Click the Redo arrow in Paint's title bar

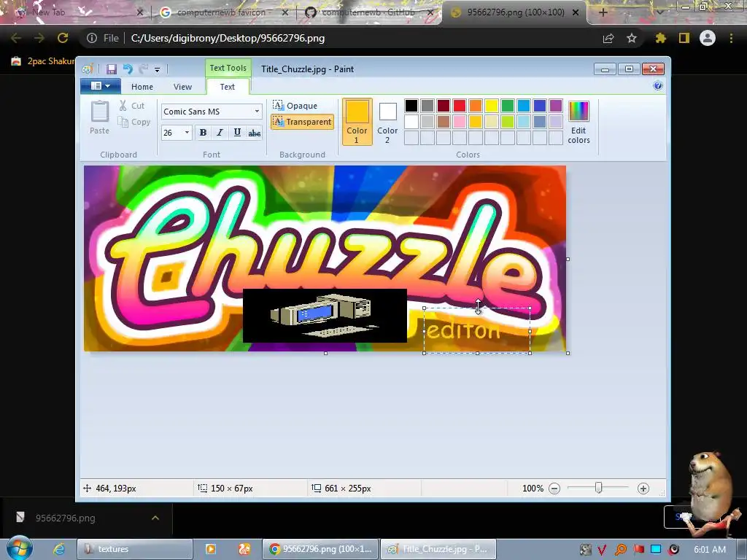[x=144, y=69]
